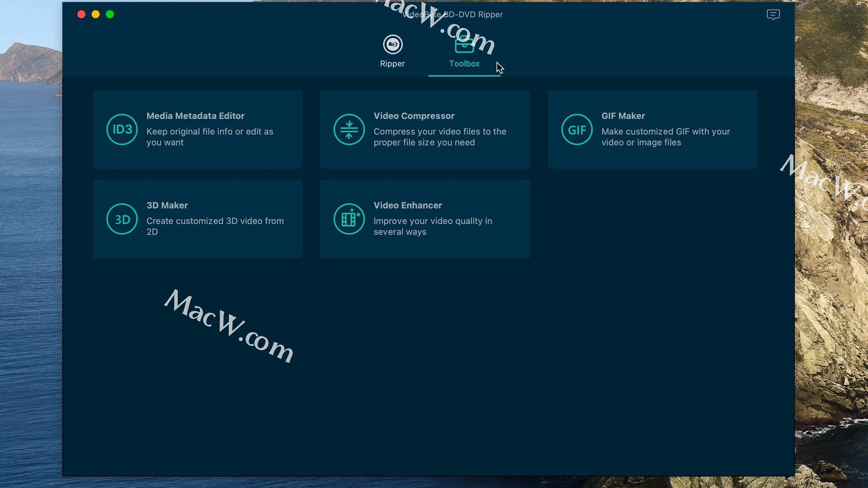This screenshot has width=868, height=488.
Task: Click the GIF Maker circle icon
Action: tap(577, 130)
